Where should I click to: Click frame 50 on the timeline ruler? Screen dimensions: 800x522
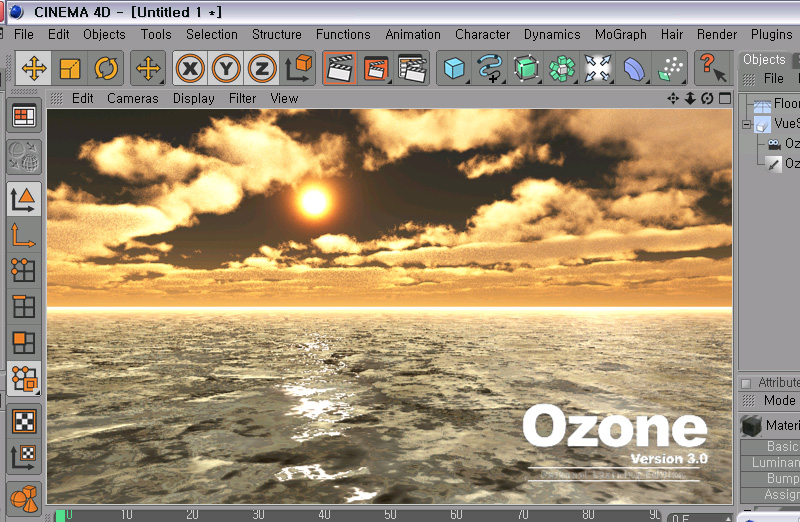(x=390, y=514)
